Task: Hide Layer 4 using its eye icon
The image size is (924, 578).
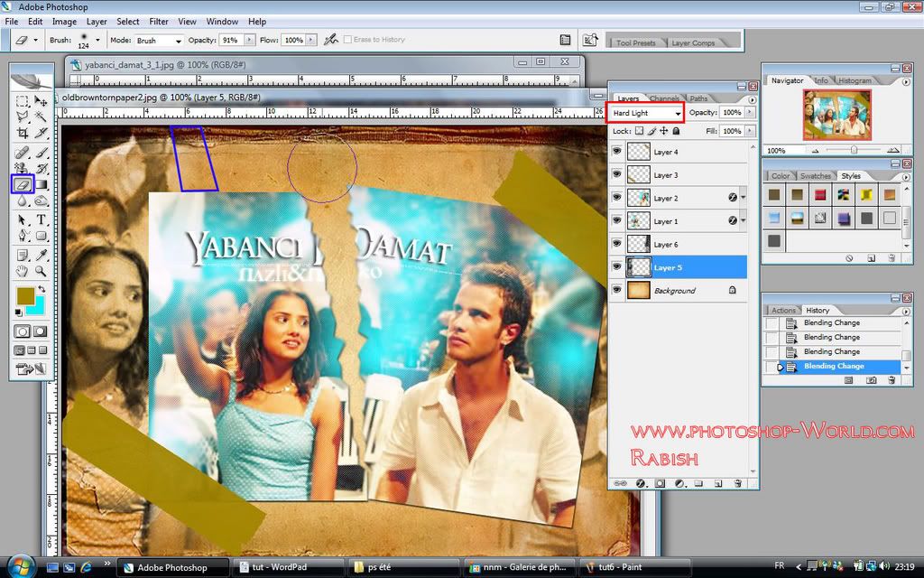Action: tap(616, 152)
